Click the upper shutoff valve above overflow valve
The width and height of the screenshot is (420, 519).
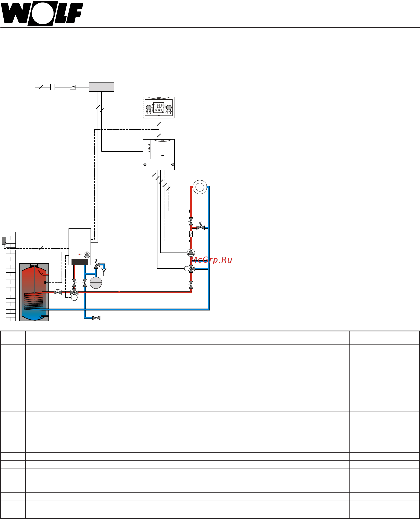pos(191,221)
